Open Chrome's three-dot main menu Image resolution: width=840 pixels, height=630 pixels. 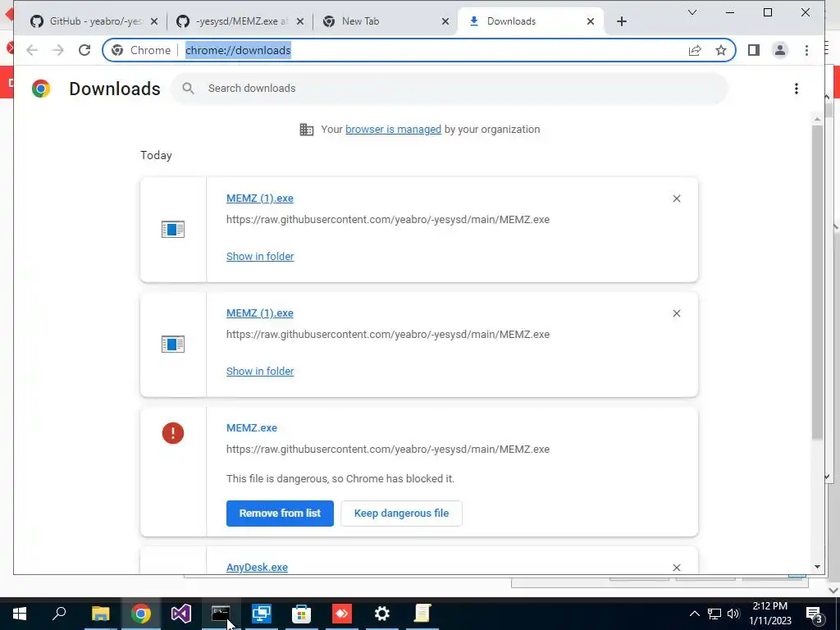point(806,50)
